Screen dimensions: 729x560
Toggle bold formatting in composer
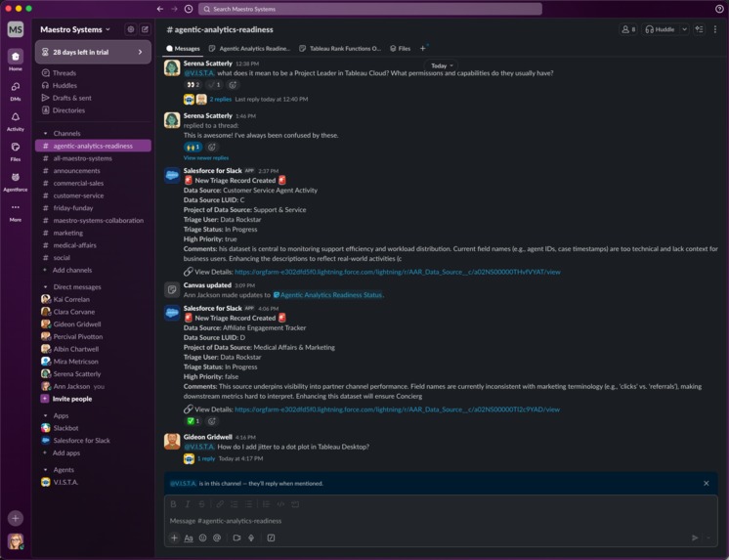tap(173, 504)
